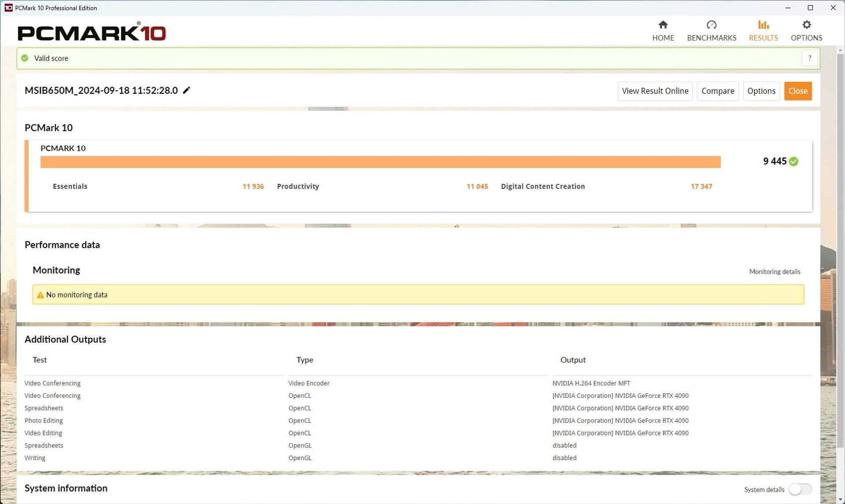Click the PCMark 10 title bar app icon
845x504 pixels.
tap(8, 8)
